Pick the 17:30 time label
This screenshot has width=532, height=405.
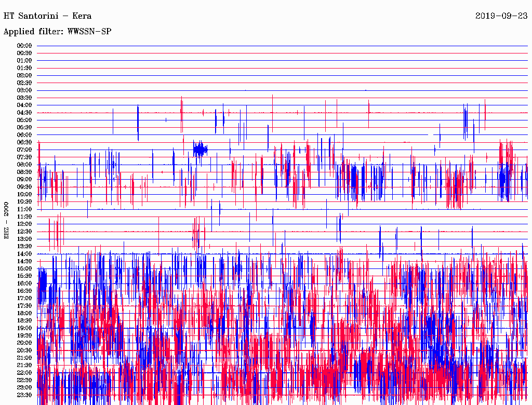(24, 306)
